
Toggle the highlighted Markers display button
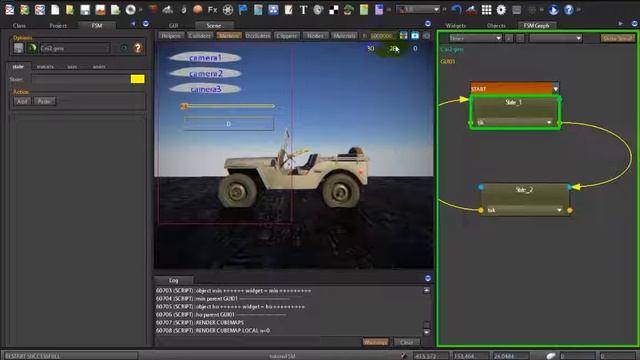coord(229,36)
